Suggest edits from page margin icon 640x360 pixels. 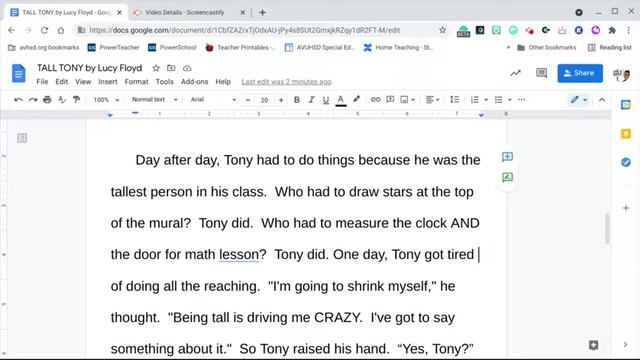(x=507, y=178)
